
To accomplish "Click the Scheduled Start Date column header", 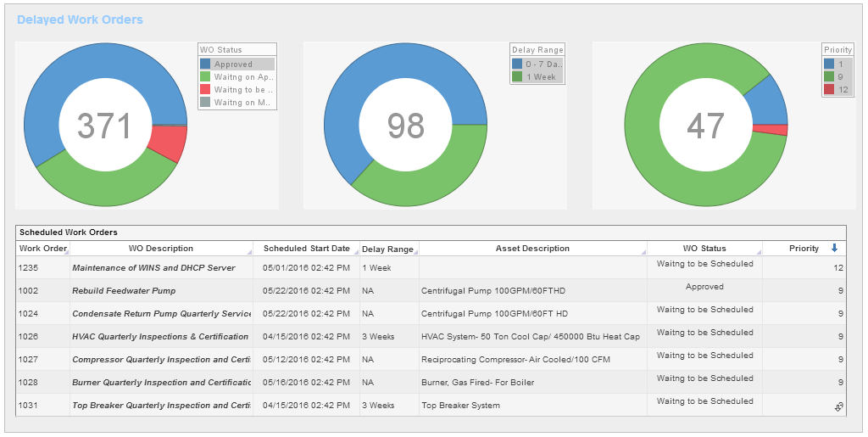I will coord(307,248).
